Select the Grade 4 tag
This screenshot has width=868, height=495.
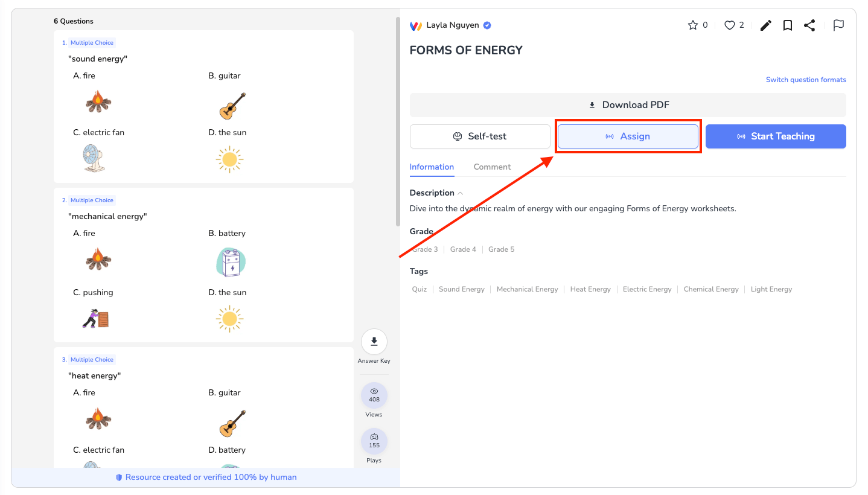pos(463,249)
